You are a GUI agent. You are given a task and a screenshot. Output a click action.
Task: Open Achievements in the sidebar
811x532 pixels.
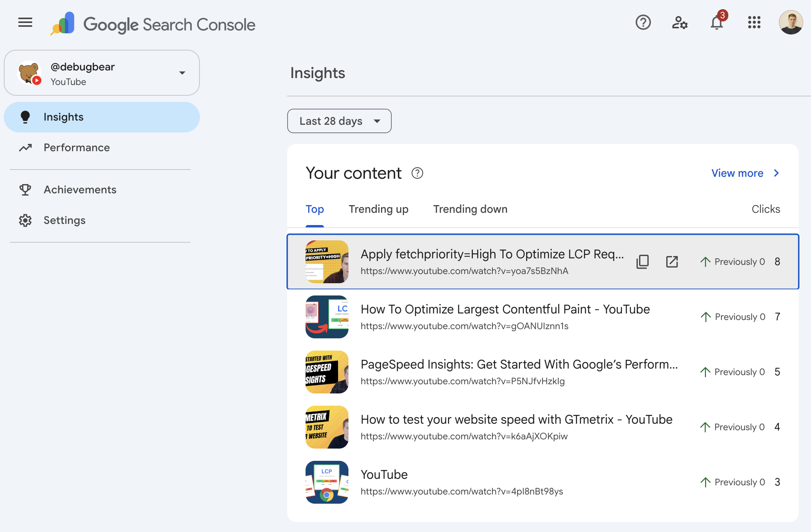point(102,190)
